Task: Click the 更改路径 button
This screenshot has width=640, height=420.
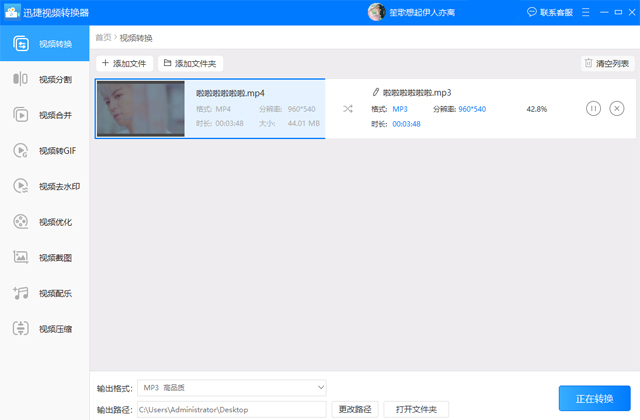Action: click(x=355, y=409)
